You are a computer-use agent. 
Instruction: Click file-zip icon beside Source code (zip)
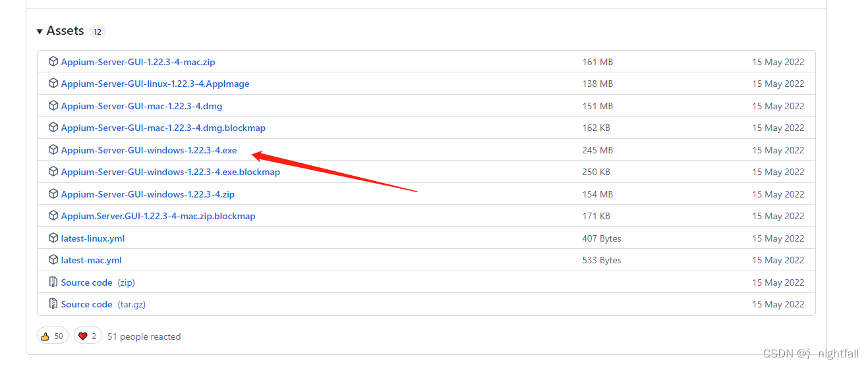point(53,282)
